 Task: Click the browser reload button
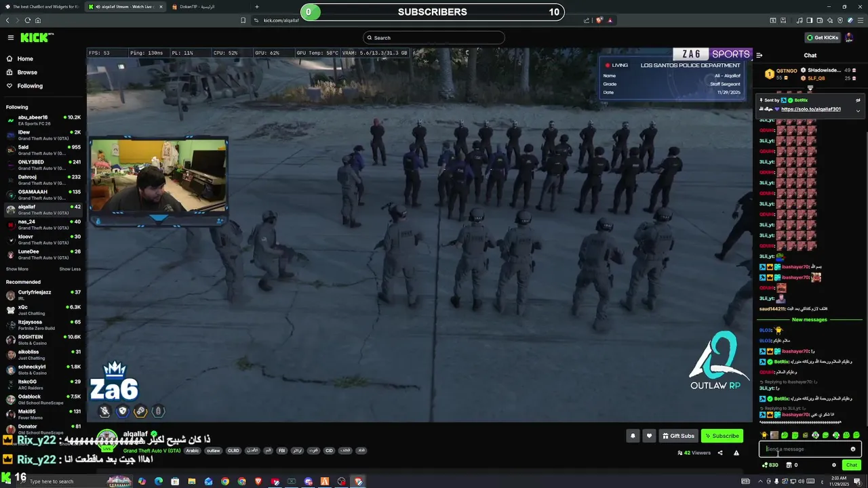click(28, 20)
